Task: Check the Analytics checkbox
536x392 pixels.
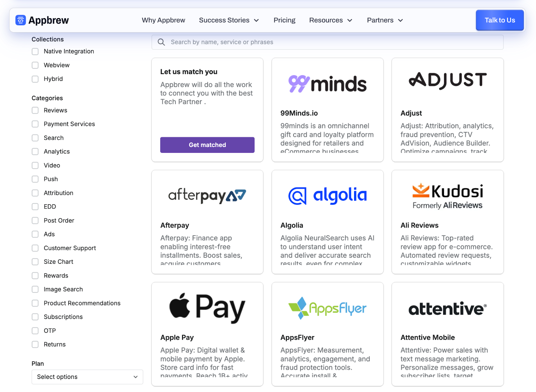Action: pyautogui.click(x=35, y=152)
